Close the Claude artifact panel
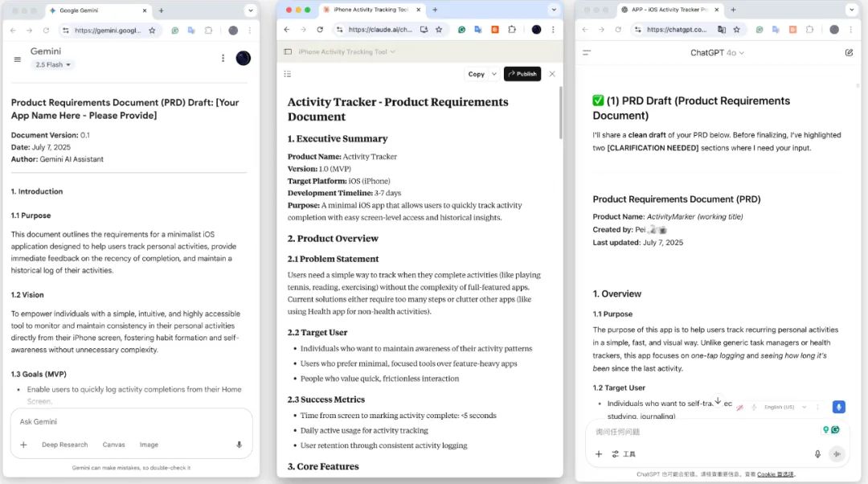This screenshot has height=484, width=868. (552, 74)
